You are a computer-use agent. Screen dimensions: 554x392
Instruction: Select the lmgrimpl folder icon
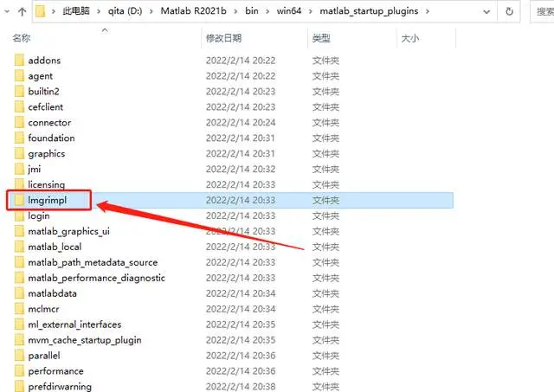click(19, 200)
